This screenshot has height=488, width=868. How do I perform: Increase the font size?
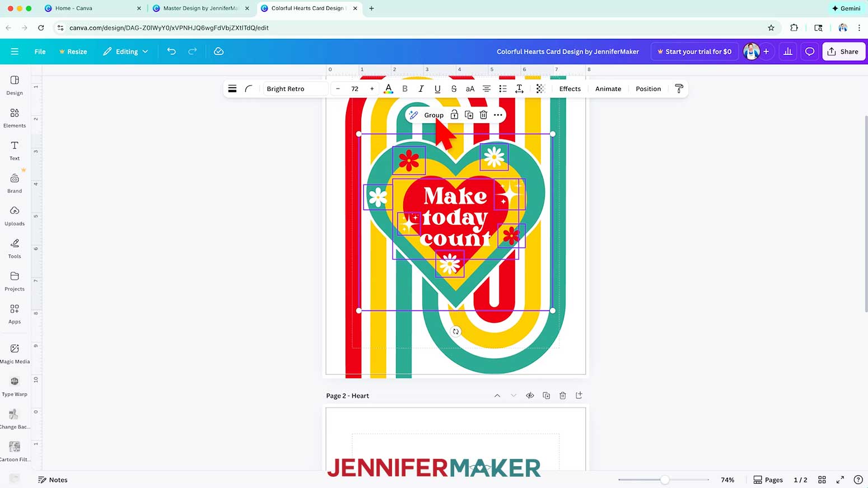coord(372,88)
